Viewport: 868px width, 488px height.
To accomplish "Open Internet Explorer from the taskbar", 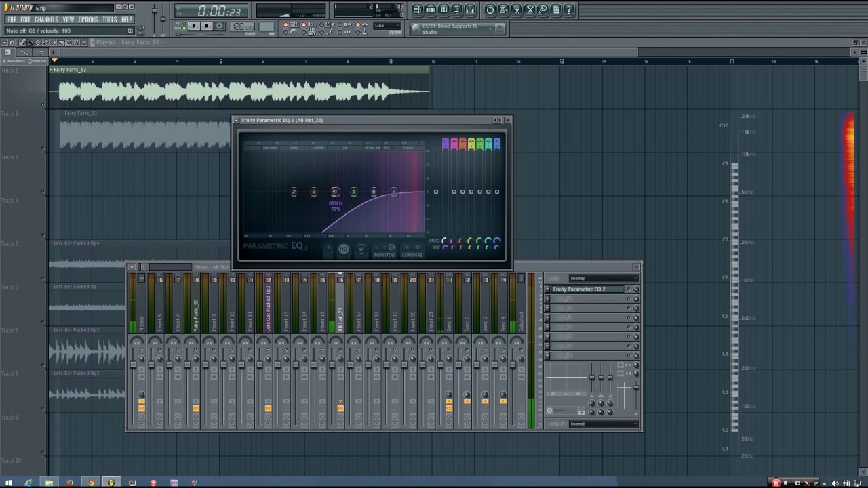I will pyautogui.click(x=28, y=483).
